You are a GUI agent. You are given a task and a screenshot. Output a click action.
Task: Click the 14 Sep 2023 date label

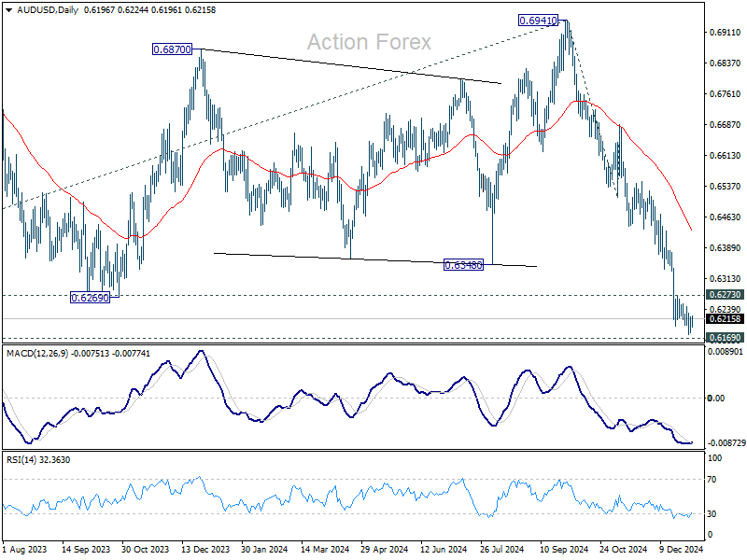(x=86, y=550)
